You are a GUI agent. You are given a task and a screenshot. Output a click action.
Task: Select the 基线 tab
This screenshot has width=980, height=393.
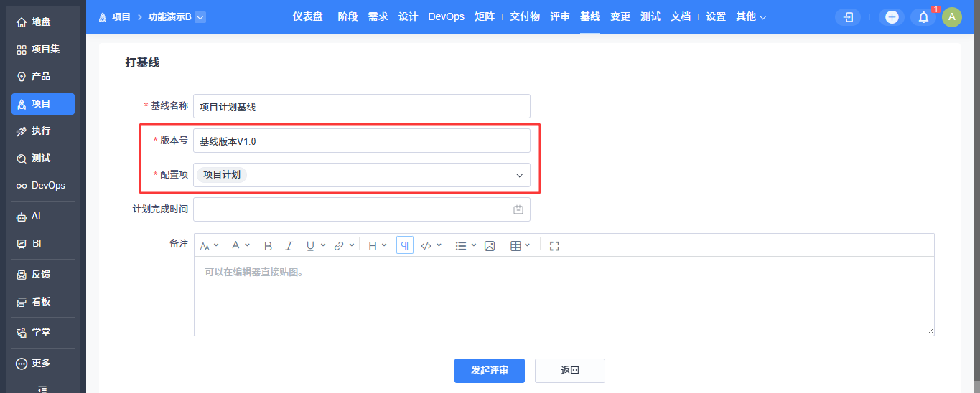pyautogui.click(x=590, y=16)
